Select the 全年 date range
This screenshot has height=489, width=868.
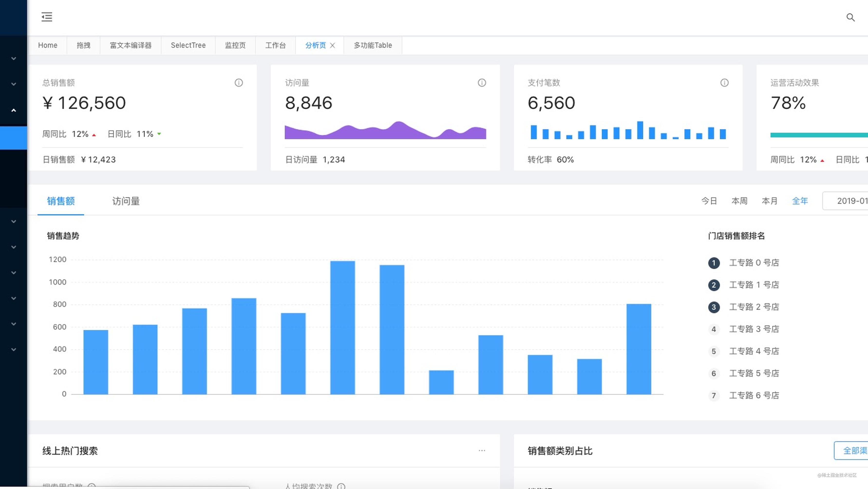point(800,201)
